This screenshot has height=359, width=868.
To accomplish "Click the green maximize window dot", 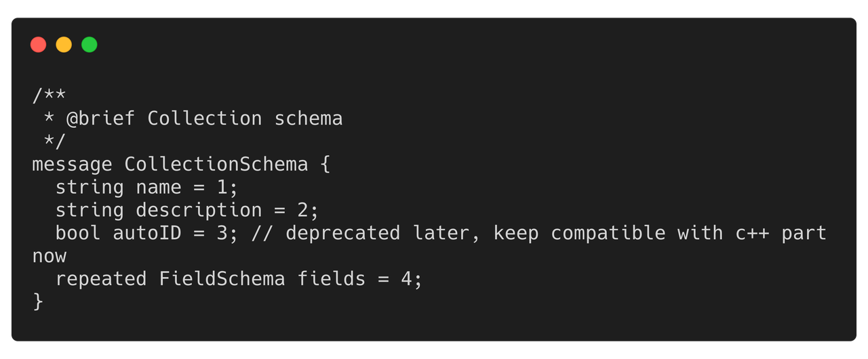I will click(90, 45).
